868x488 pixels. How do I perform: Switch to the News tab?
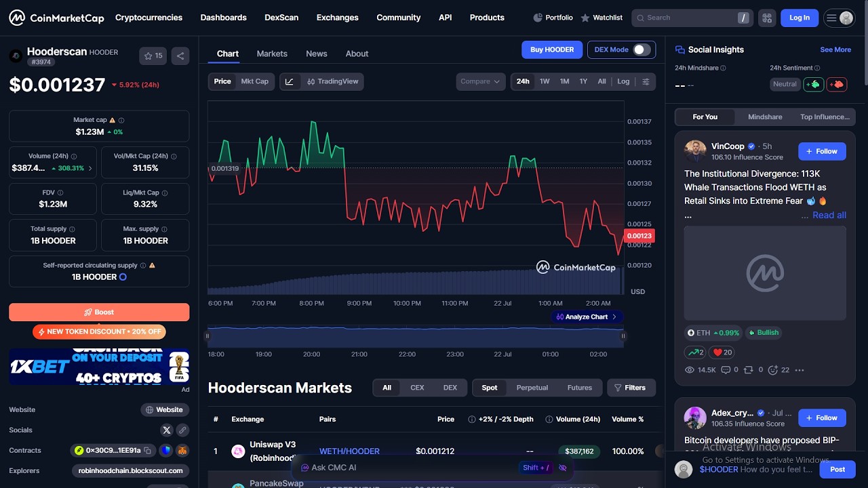click(317, 54)
